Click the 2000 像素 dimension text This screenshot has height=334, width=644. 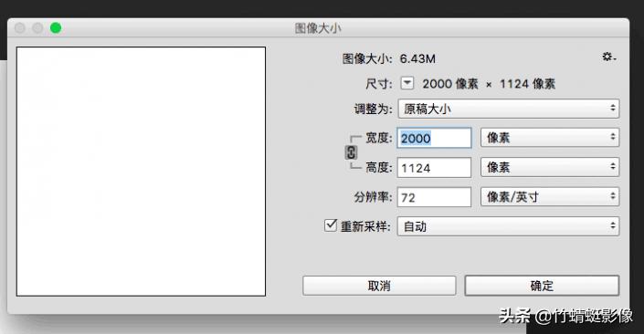[450, 84]
